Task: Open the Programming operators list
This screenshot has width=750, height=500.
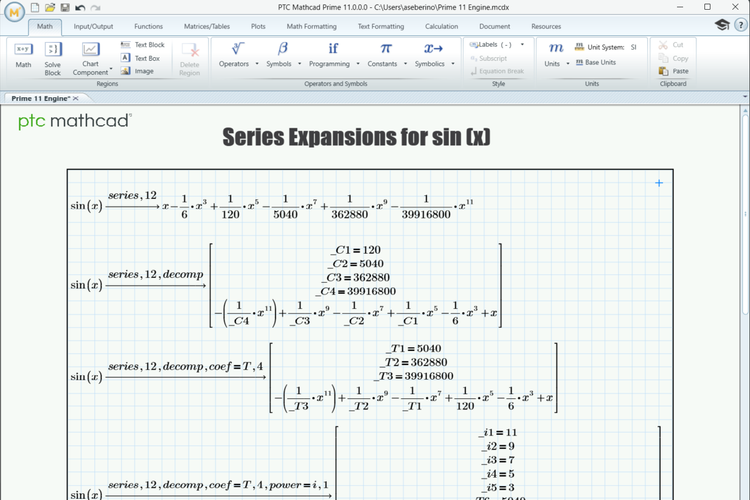Action: tap(333, 54)
